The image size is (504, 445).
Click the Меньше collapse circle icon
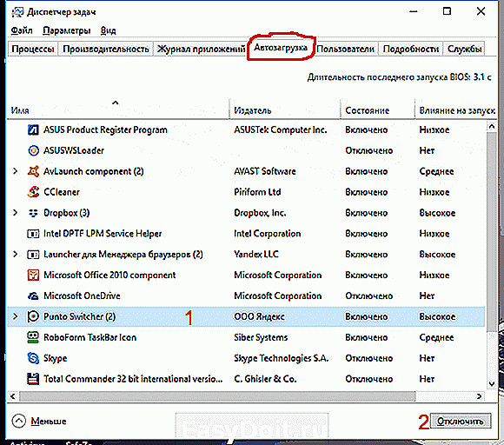pyautogui.click(x=18, y=421)
